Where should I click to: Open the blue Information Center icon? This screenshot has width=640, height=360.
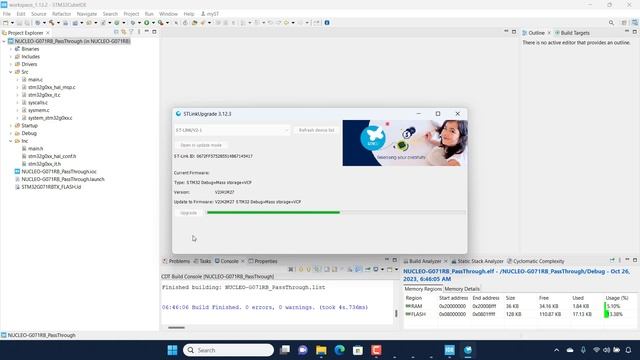coord(327,23)
